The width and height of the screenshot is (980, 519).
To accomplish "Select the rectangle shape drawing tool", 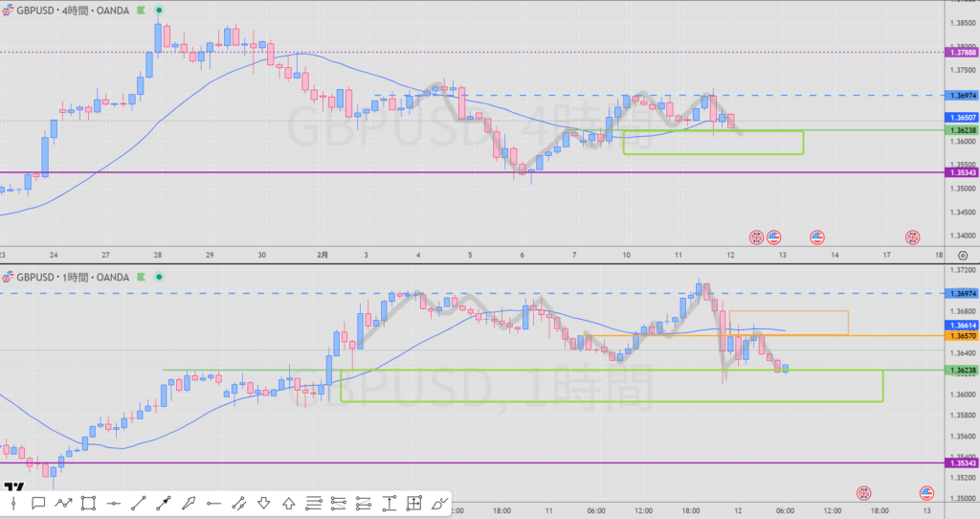I will point(88,502).
